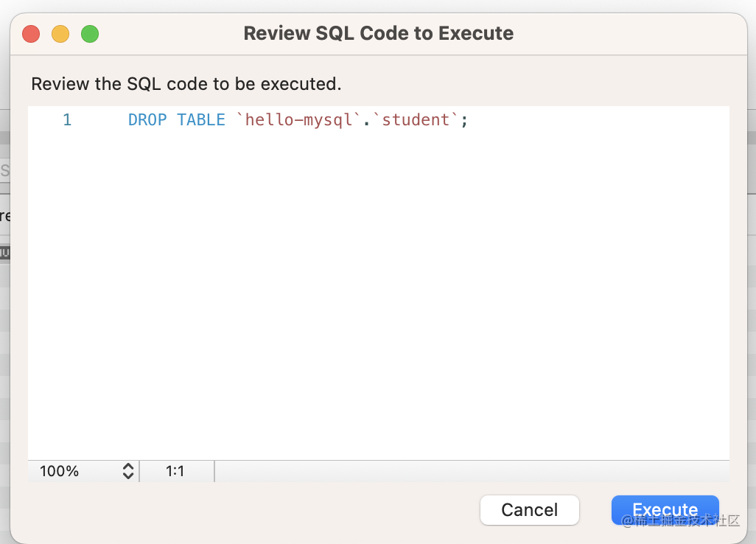756x544 pixels.
Task: Click the blank gutter below line number 1
Action: tap(67, 295)
